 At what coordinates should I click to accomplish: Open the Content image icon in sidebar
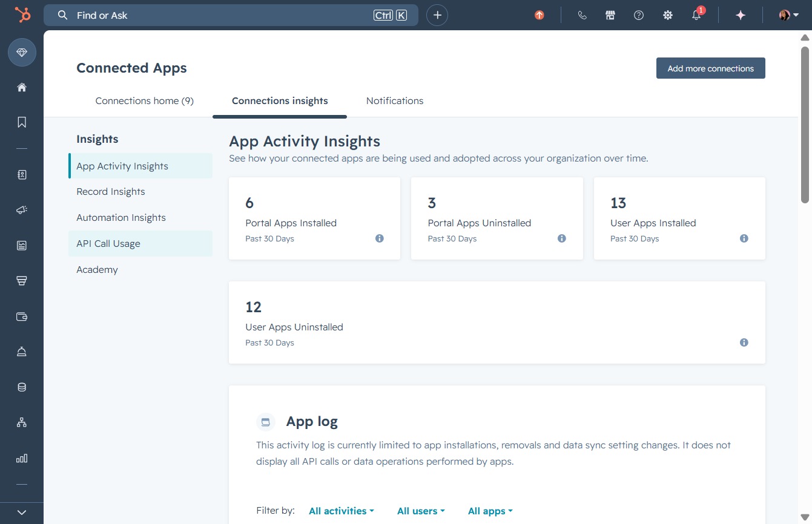[22, 245]
